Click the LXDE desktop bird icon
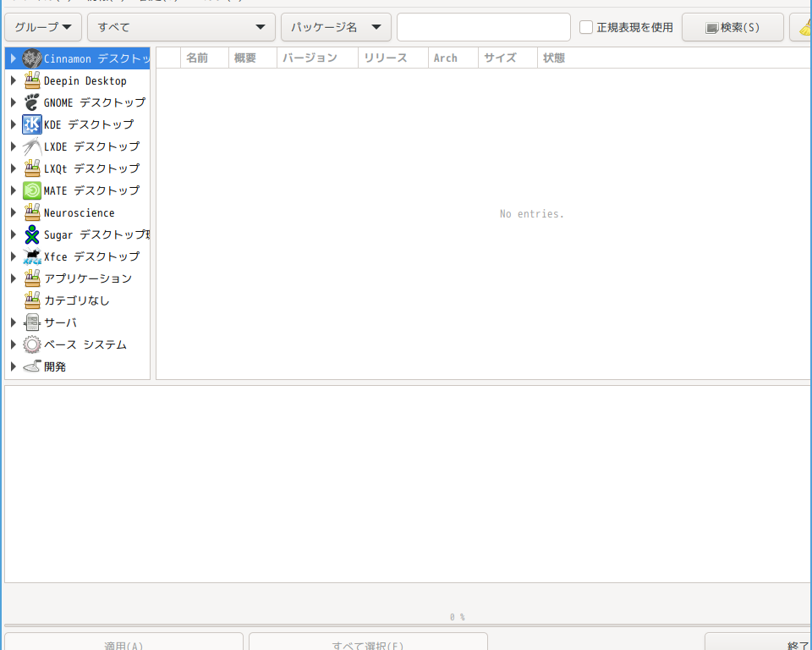The image size is (812, 650). click(x=31, y=146)
